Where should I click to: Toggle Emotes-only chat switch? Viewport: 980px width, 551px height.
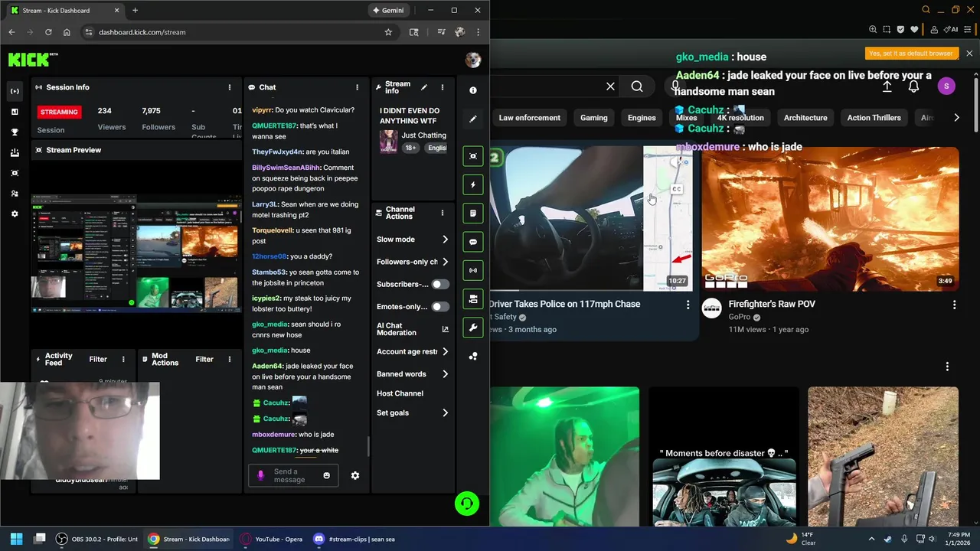pos(440,307)
